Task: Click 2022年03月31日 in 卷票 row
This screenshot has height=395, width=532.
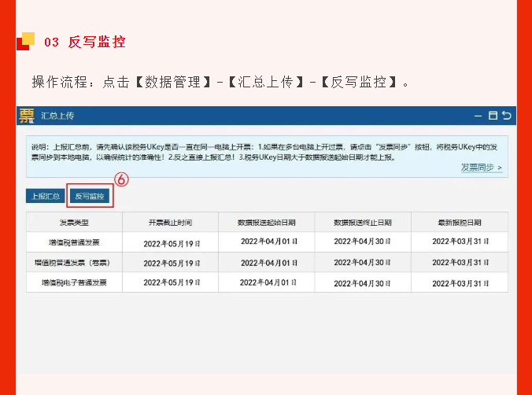Action: coord(460,263)
